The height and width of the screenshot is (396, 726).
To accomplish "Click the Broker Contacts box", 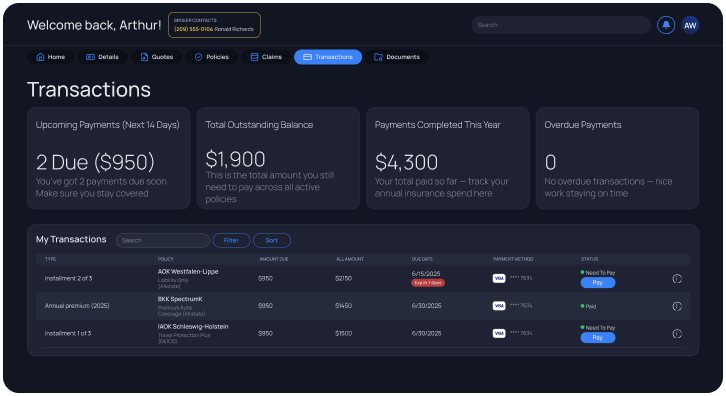I will (x=214, y=25).
